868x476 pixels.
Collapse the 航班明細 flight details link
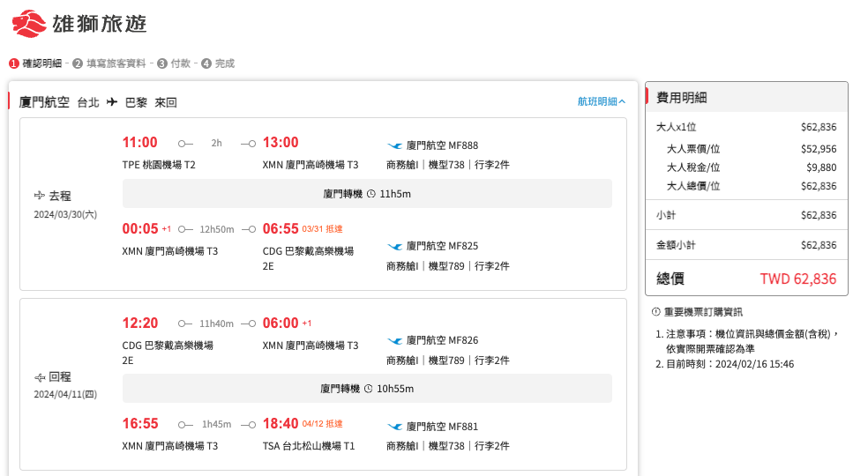pos(602,101)
